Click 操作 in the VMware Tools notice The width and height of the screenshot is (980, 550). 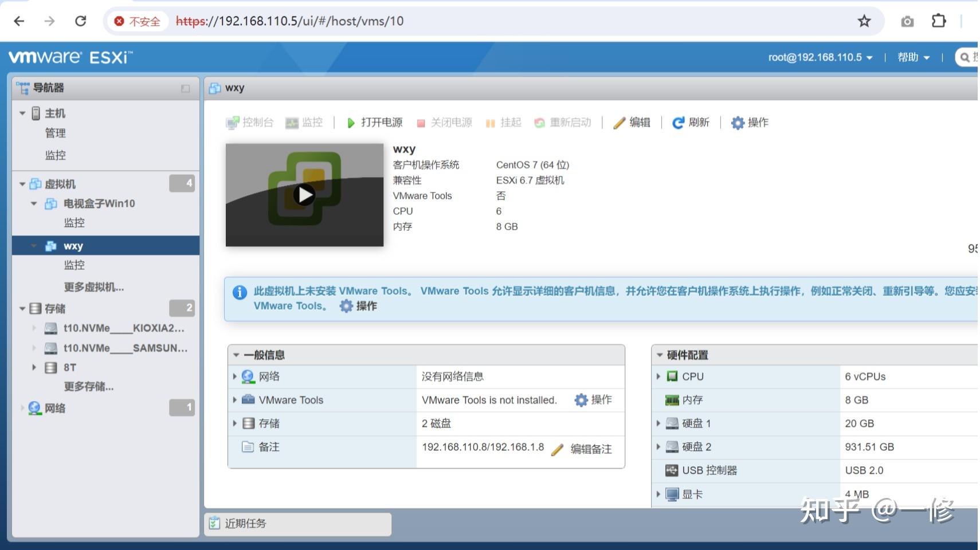tap(359, 306)
